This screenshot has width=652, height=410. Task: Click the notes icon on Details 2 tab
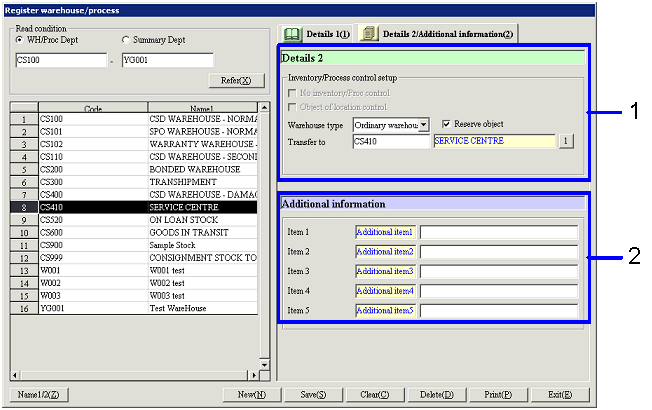[x=368, y=33]
